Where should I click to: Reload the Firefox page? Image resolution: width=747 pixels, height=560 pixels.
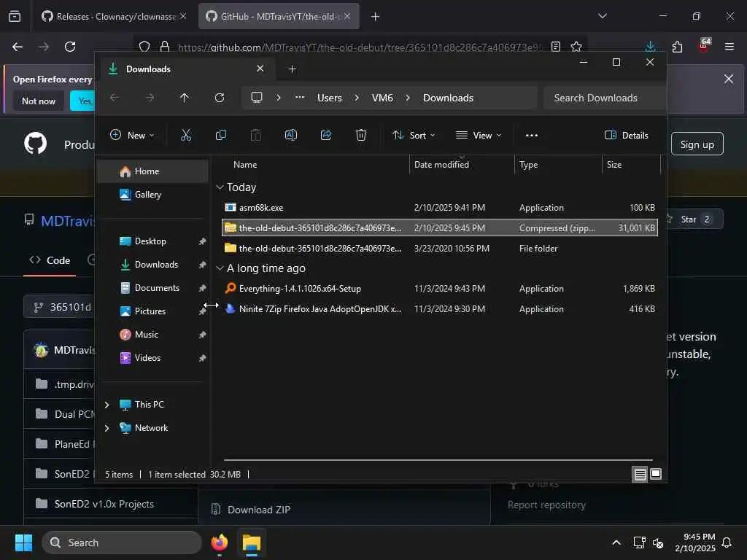tap(70, 47)
